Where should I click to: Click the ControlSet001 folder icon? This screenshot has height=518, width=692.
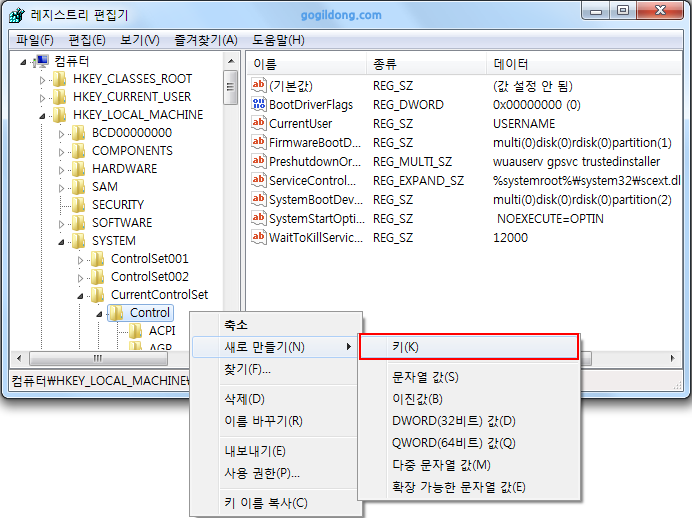98,259
